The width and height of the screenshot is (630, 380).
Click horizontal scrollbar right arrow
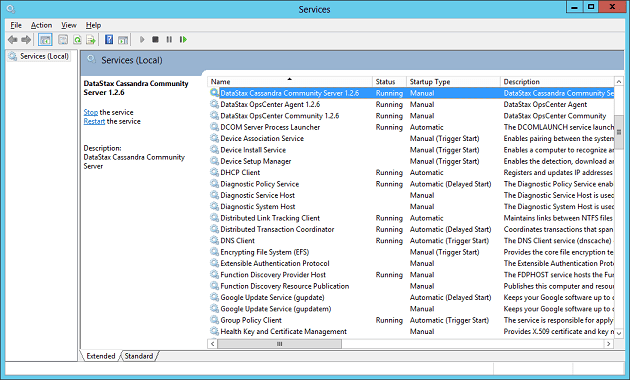(x=608, y=344)
